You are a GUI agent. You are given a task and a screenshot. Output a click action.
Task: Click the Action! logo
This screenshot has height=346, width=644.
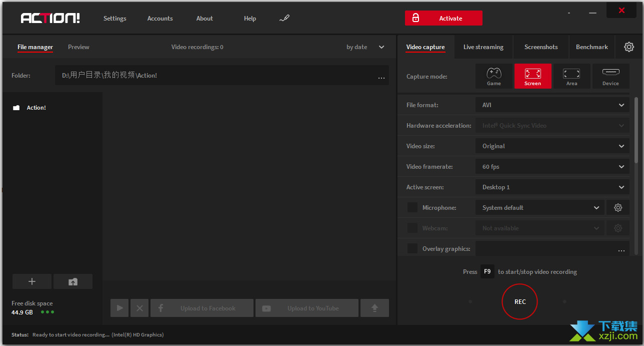50,18
